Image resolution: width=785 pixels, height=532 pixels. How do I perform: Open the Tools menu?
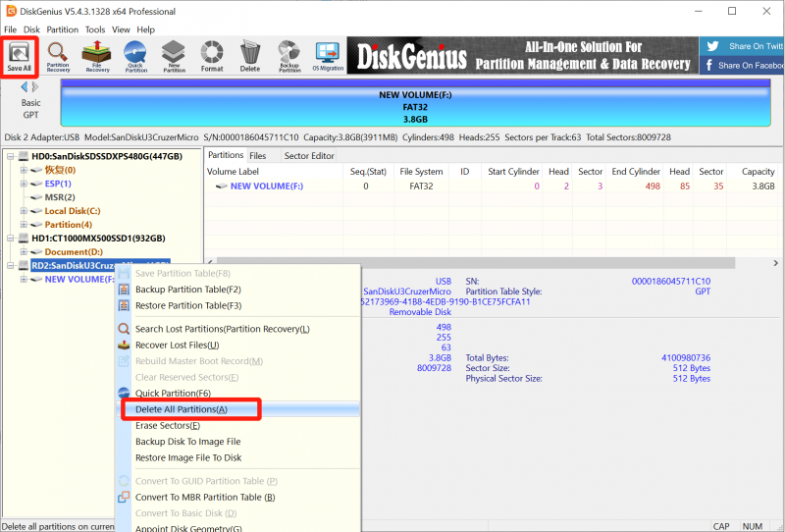[x=95, y=29]
